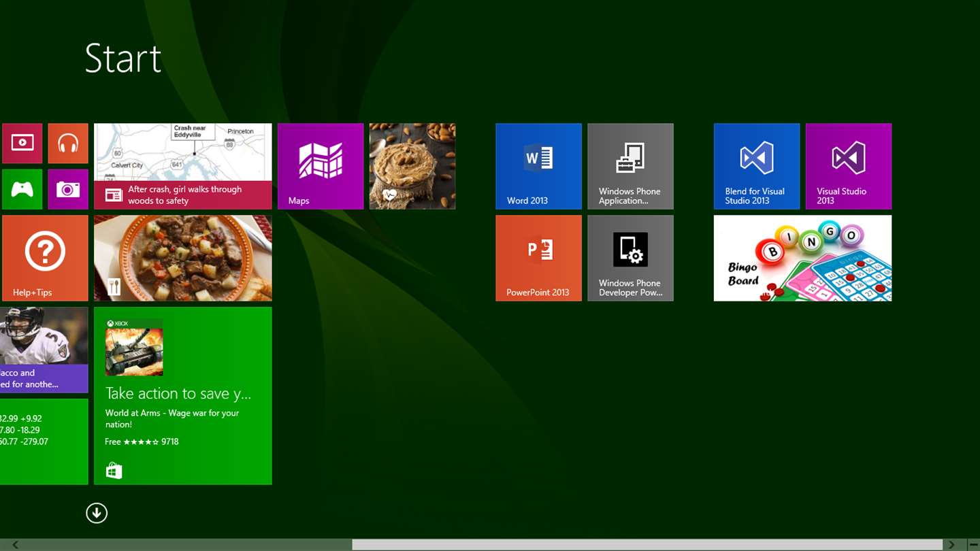
Task: Launch Visual Studio 2013
Action: 849,166
